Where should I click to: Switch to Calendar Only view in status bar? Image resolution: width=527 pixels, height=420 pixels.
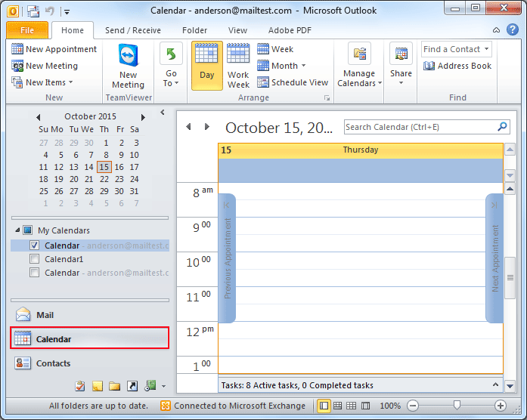[x=352, y=406]
